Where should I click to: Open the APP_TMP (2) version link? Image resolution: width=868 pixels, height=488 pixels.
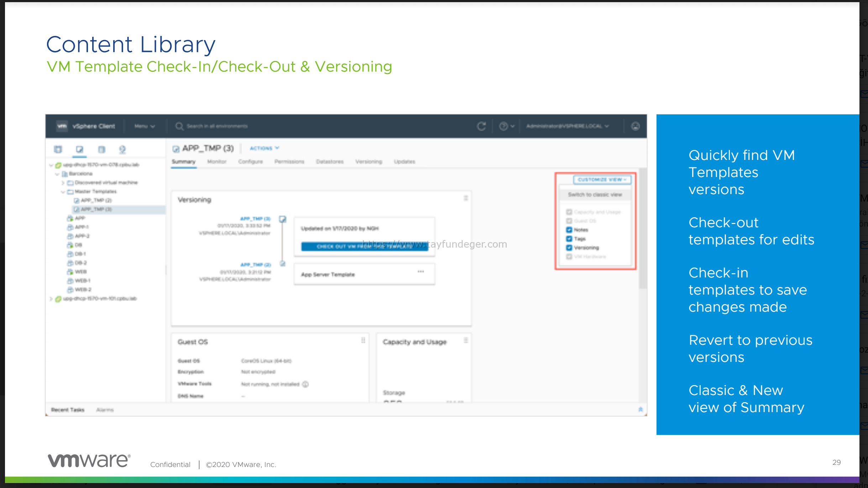(256, 265)
